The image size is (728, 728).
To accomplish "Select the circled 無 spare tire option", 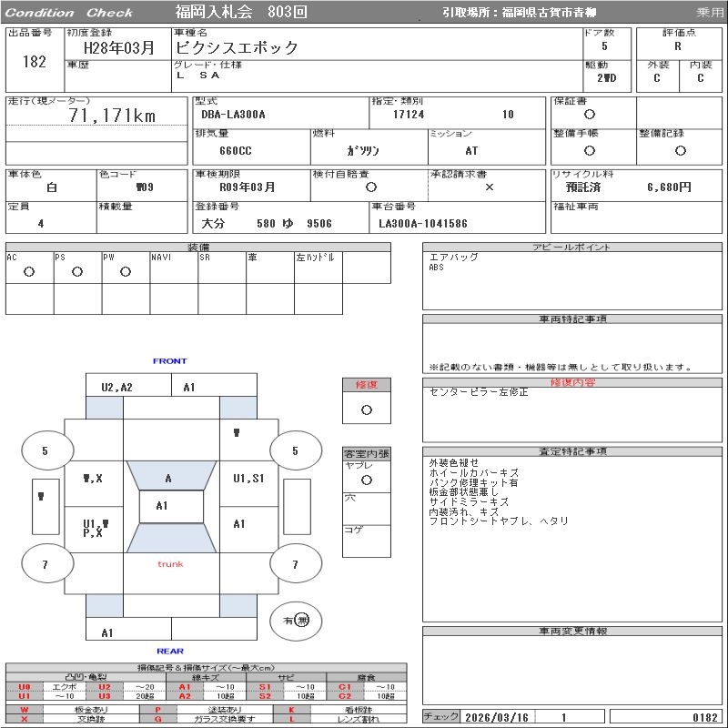I will click(x=302, y=620).
